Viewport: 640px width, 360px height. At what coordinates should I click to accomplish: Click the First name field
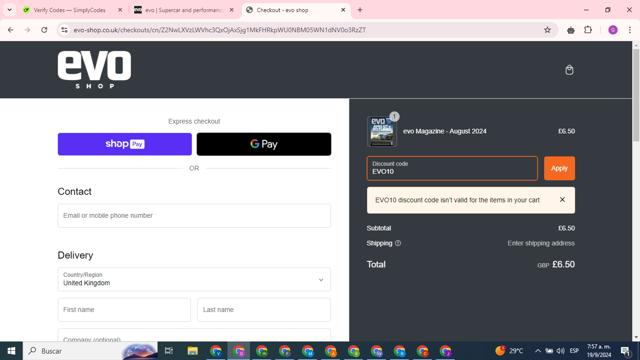124,310
